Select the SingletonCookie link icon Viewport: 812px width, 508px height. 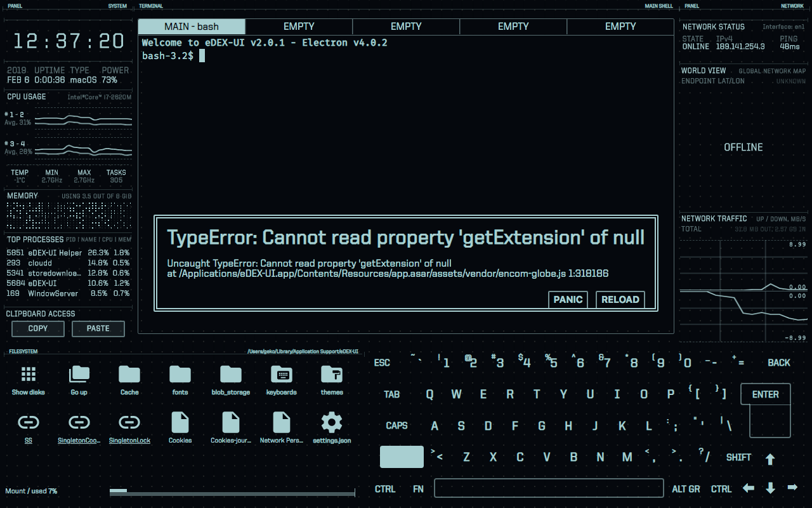[x=79, y=422]
